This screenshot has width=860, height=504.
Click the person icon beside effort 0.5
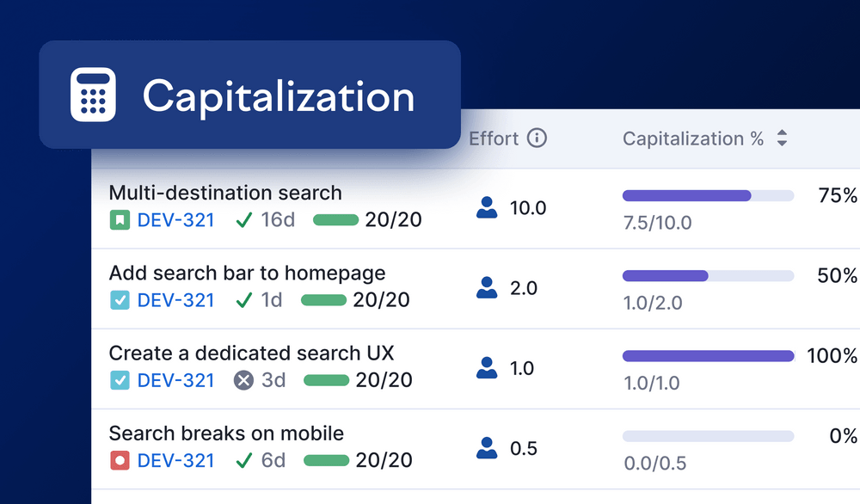coord(487,448)
